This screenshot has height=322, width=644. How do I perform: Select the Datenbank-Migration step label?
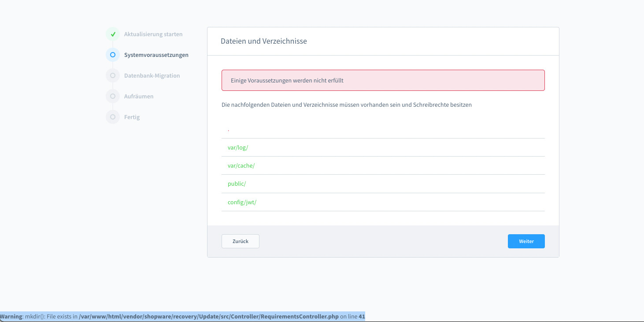(152, 76)
